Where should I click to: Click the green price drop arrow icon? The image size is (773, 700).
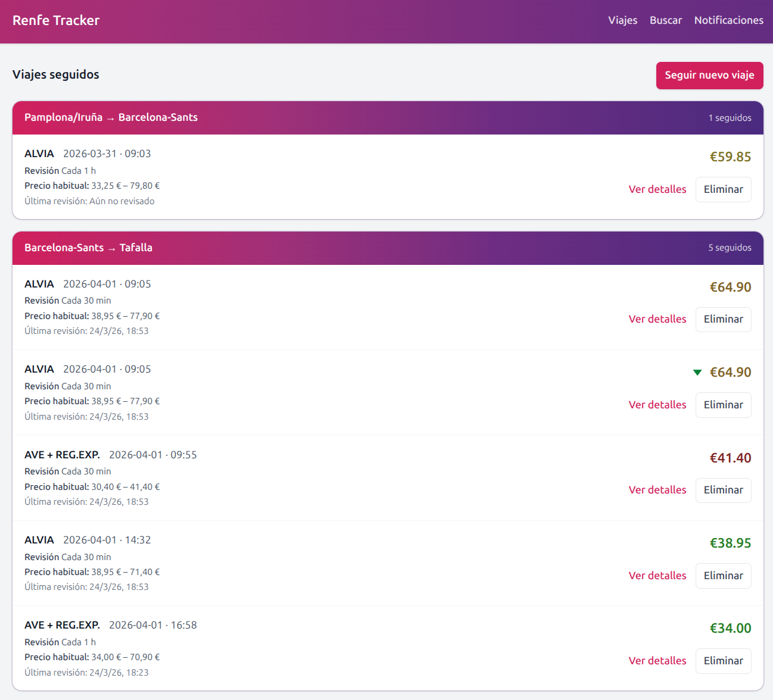tap(697, 373)
